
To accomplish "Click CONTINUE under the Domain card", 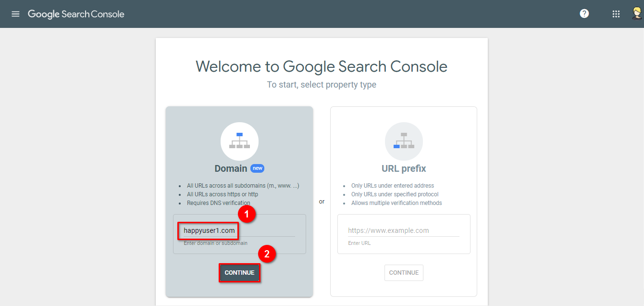I will coord(239,273).
